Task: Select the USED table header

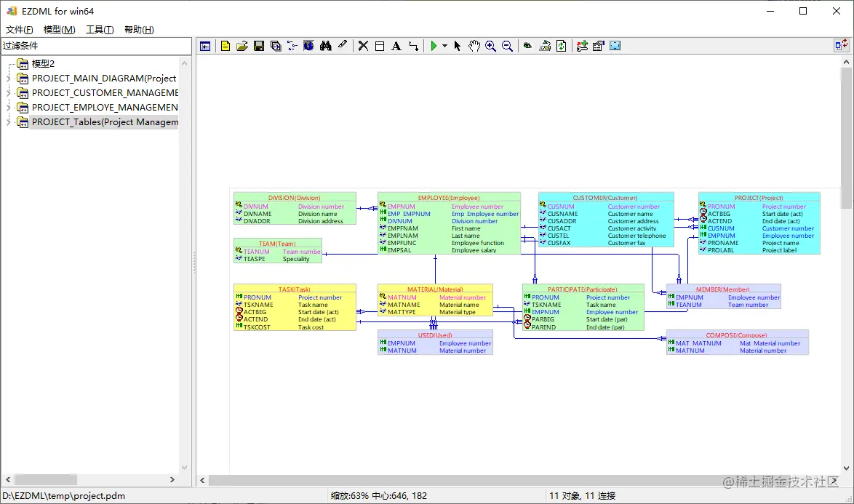Action: pos(435,335)
